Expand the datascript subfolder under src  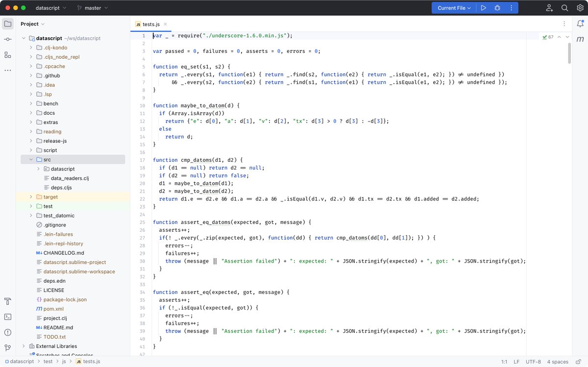pyautogui.click(x=38, y=169)
